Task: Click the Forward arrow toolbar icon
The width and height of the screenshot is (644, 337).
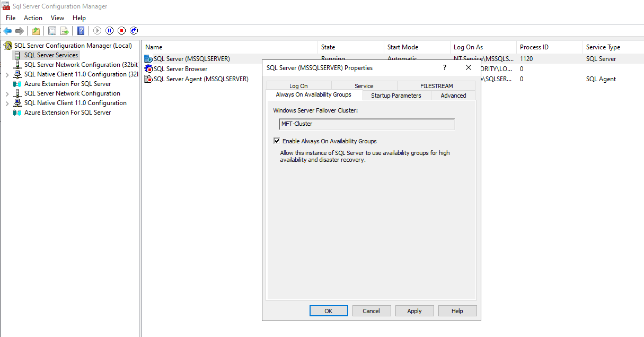Action: click(x=20, y=31)
